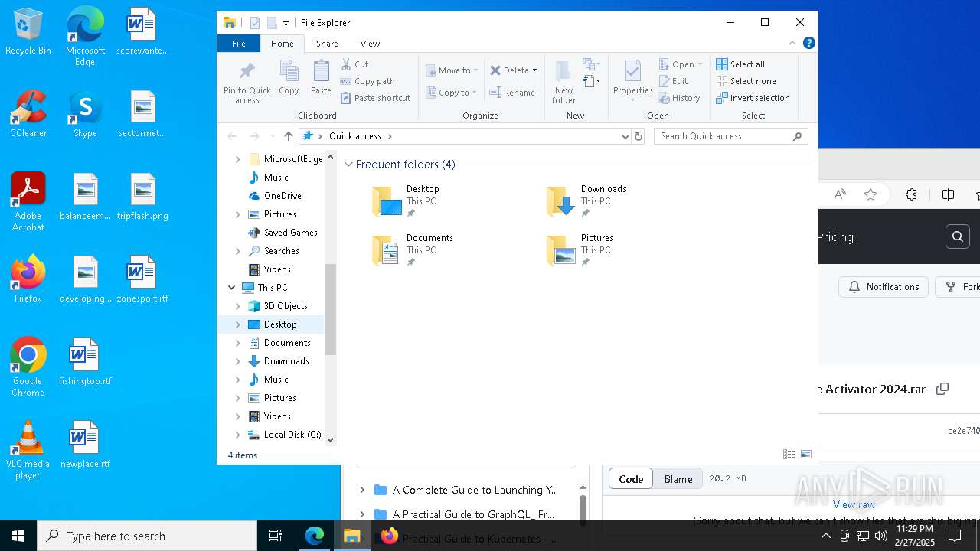The width and height of the screenshot is (980, 551).
Task: Click the Copy ribbon icon
Action: (x=289, y=78)
